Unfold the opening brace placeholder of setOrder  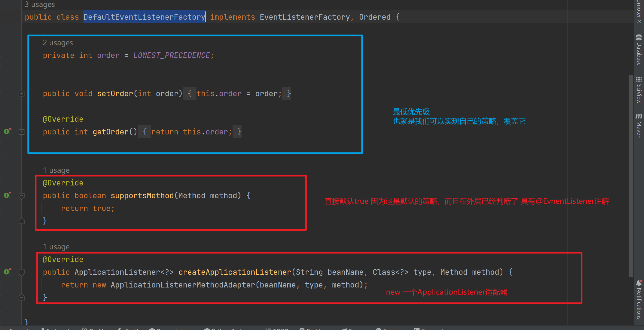pos(190,94)
